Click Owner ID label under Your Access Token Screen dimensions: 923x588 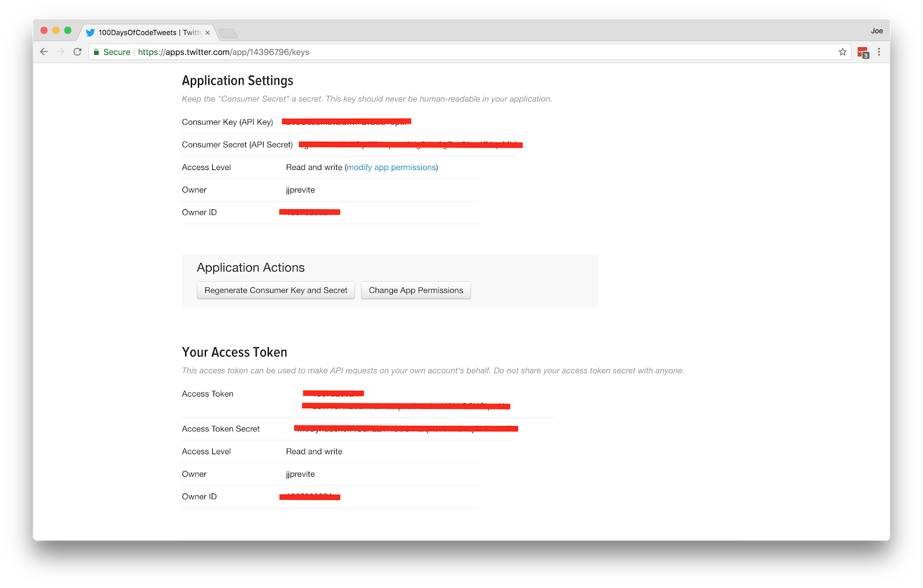(200, 497)
